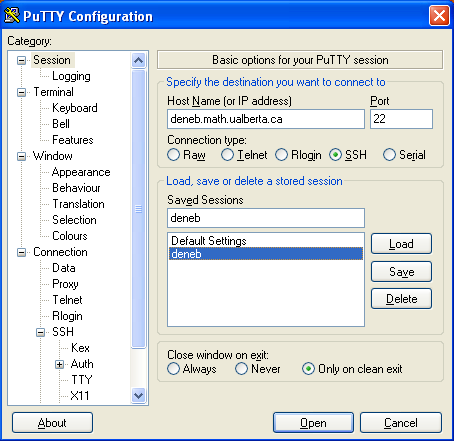Open the Colours category

(x=70, y=236)
